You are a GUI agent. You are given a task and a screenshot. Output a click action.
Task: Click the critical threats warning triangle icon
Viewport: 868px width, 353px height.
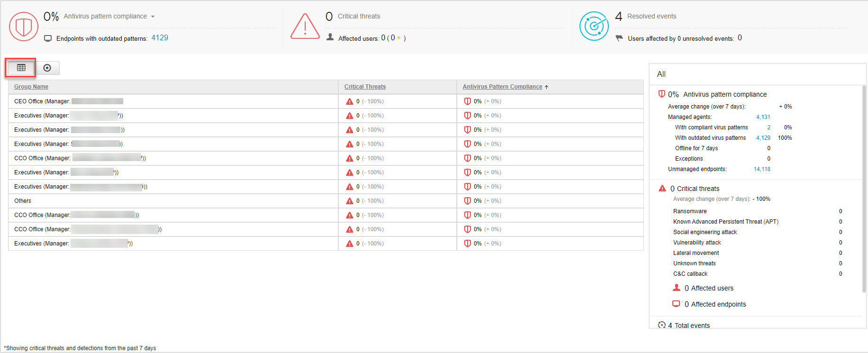305,27
